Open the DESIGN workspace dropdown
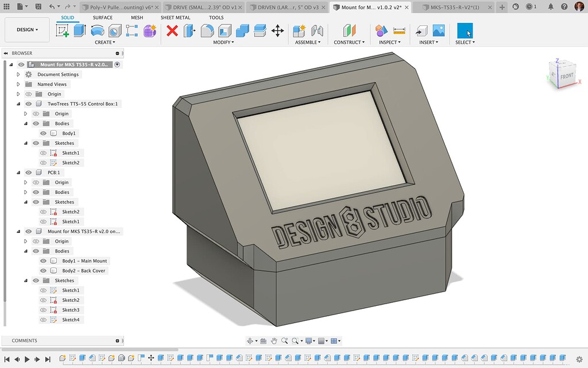This screenshot has width=588, height=368. click(x=27, y=30)
